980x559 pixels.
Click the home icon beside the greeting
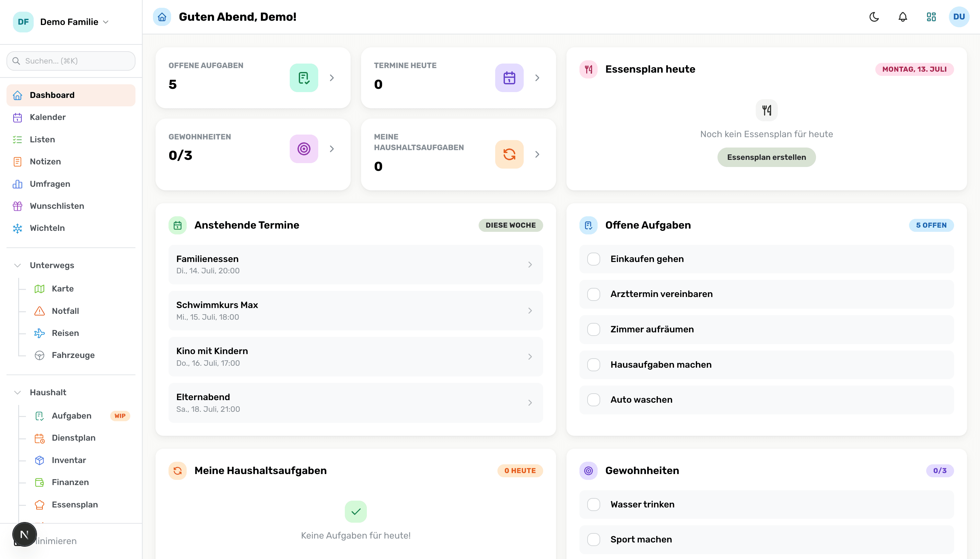(162, 17)
